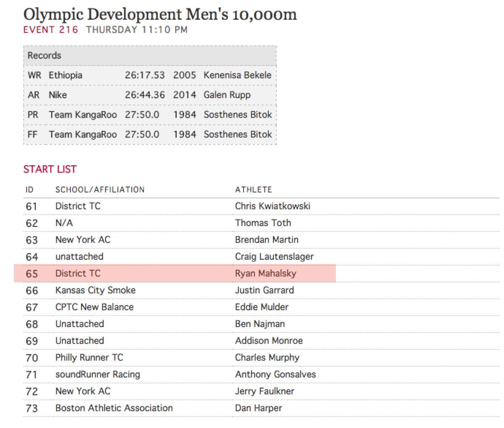
Task: Click the year 2014 in the AR row
Action: 184,95
